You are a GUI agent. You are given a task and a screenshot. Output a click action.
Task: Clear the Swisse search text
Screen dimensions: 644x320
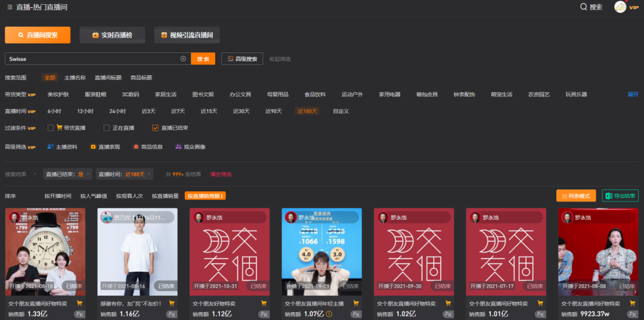(183, 58)
